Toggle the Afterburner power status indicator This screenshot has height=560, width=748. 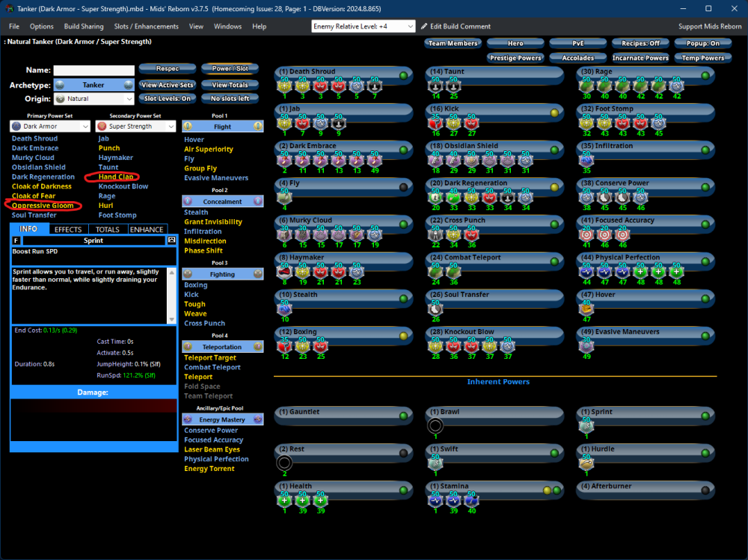click(x=705, y=490)
